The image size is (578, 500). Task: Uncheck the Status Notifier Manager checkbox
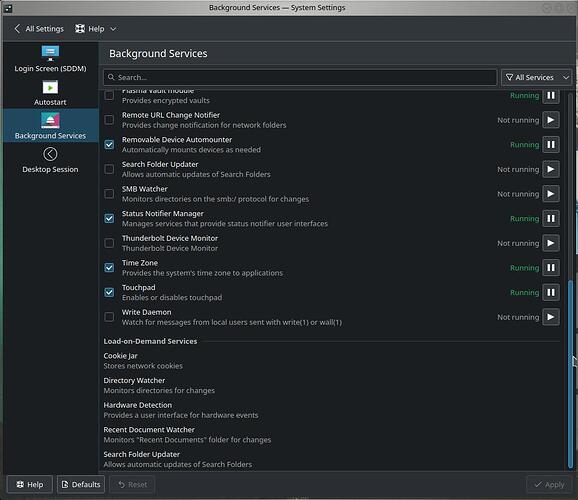(109, 219)
